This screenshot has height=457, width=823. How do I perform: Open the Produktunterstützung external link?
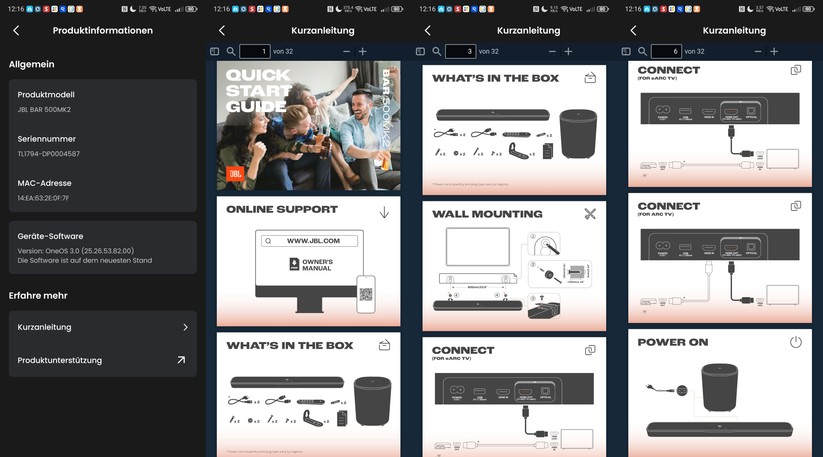pyautogui.click(x=102, y=360)
